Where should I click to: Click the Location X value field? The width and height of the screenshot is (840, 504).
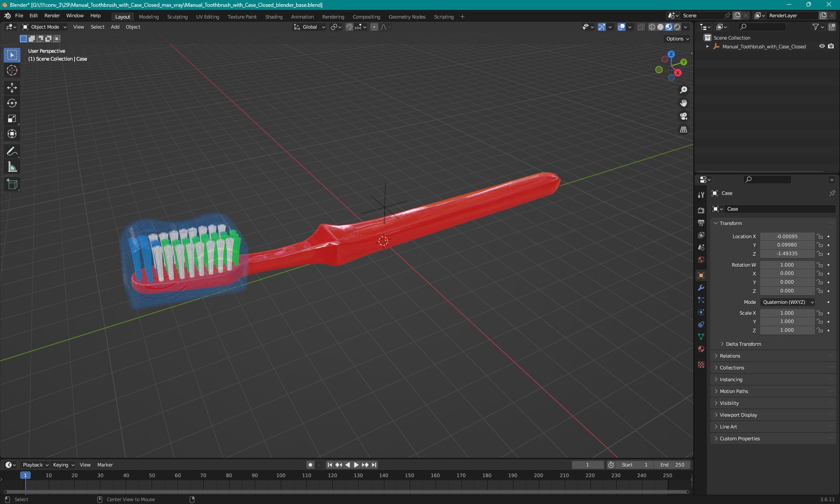coord(787,237)
